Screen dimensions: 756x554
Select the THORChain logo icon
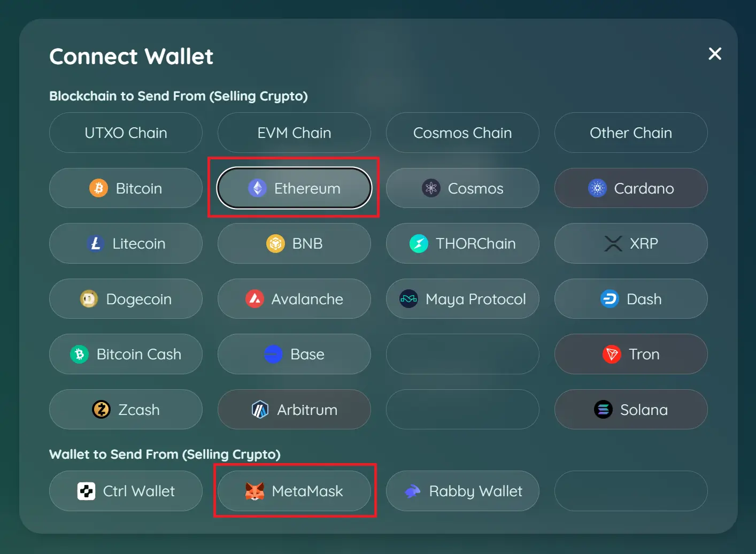pyautogui.click(x=419, y=243)
